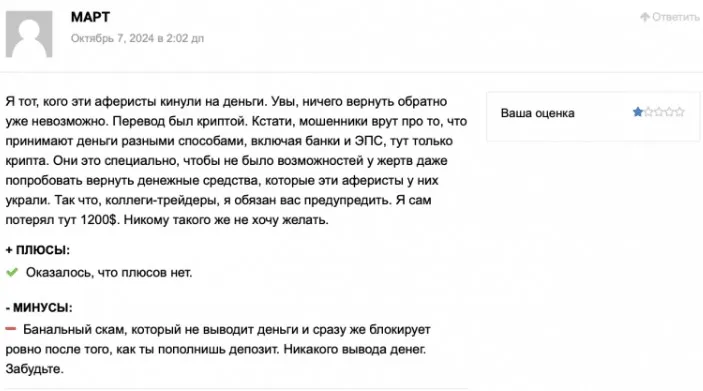This screenshot has width=703, height=391.
Task: Click the Ответить reply link
Action: pos(675,17)
